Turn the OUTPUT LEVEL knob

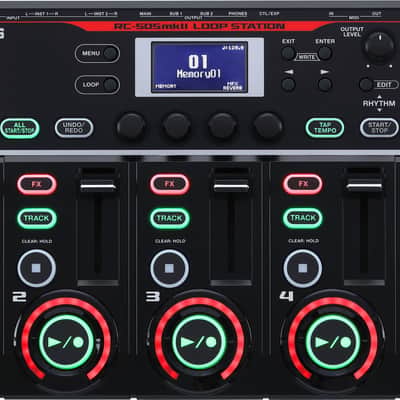379,46
